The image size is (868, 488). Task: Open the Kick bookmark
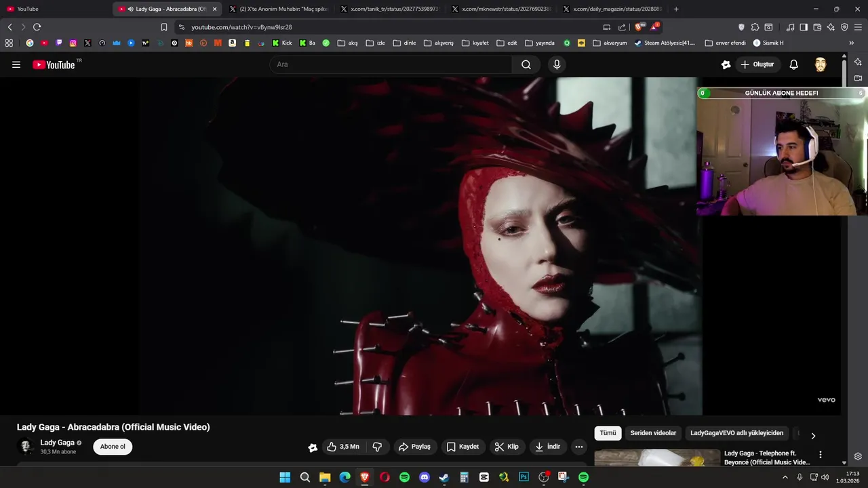[x=281, y=43]
